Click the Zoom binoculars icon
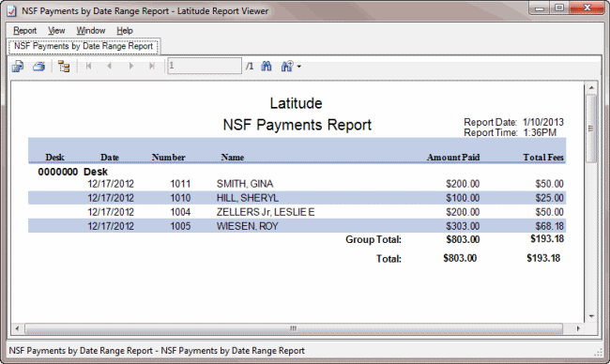This screenshot has height=364, width=610. (287, 66)
